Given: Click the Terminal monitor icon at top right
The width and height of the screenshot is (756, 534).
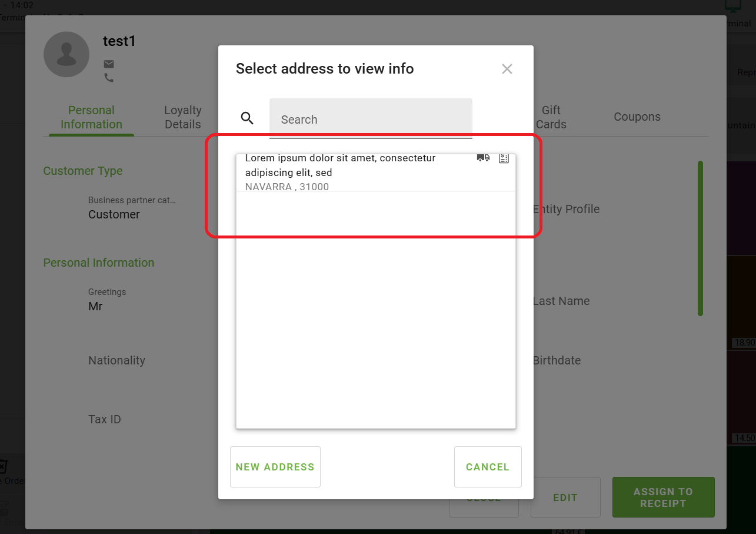Looking at the screenshot, I should [x=733, y=7].
